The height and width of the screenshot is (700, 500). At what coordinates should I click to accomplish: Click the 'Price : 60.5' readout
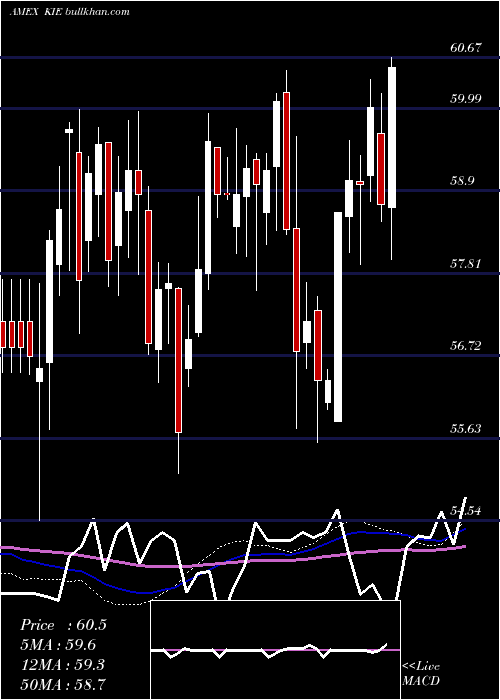coord(63,625)
